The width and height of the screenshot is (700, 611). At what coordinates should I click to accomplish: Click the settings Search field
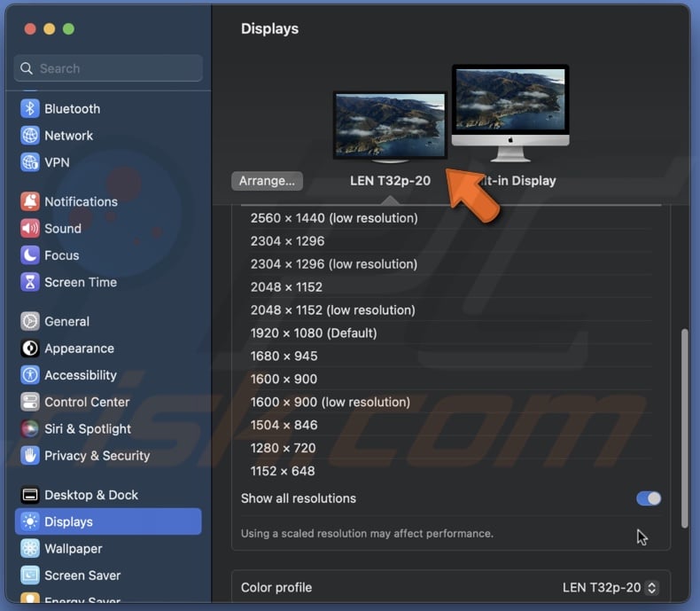click(x=108, y=68)
